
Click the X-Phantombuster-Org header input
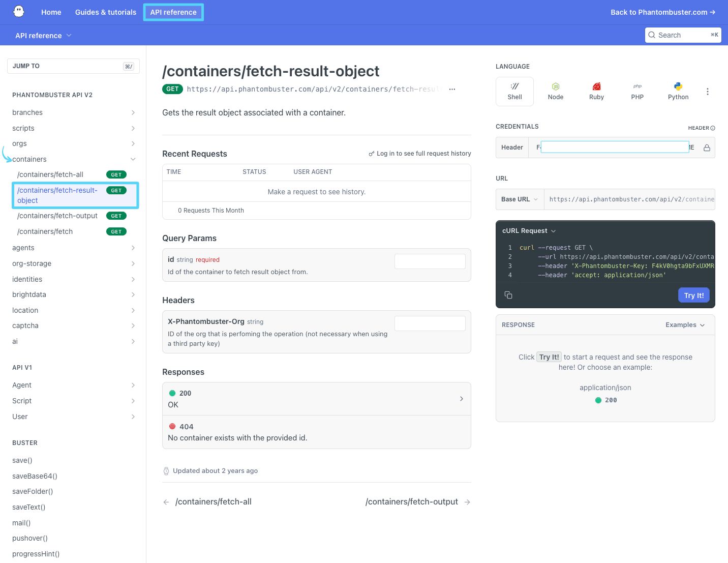point(430,323)
